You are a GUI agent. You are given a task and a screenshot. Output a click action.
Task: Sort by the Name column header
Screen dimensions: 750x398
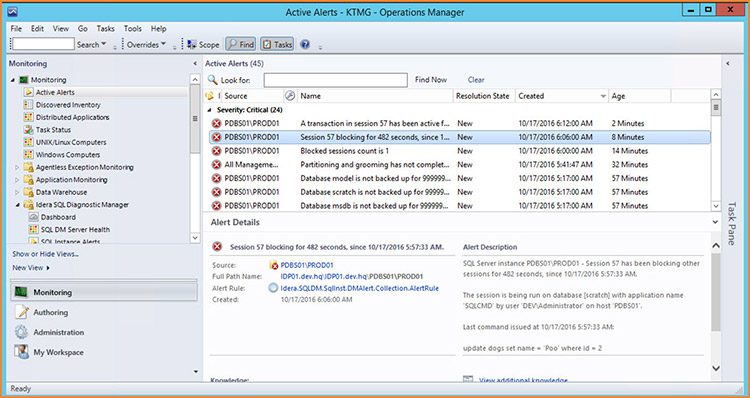tap(375, 96)
